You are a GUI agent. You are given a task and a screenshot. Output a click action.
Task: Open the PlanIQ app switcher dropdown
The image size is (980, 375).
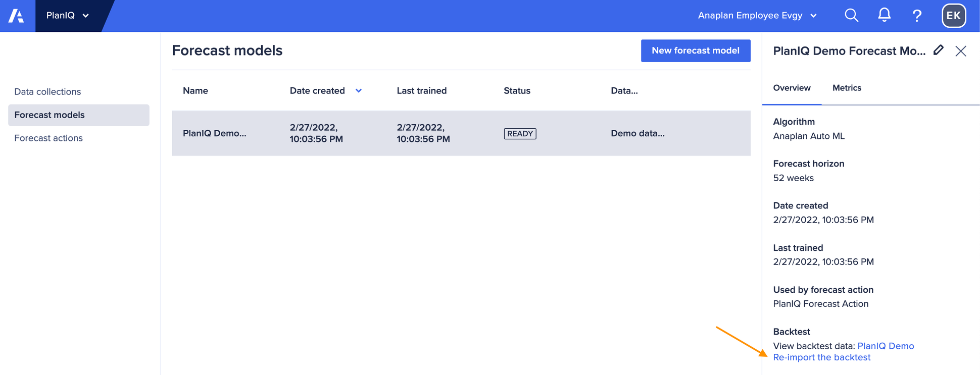68,16
